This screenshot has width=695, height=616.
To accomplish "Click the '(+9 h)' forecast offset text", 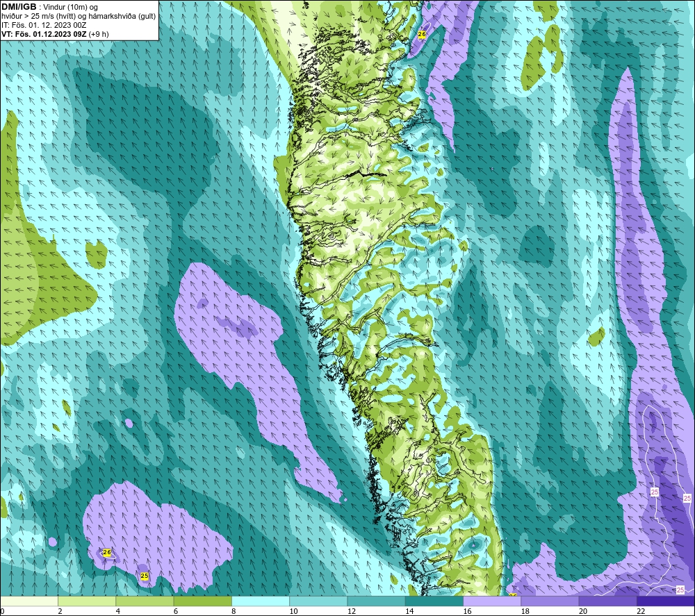I will point(99,34).
